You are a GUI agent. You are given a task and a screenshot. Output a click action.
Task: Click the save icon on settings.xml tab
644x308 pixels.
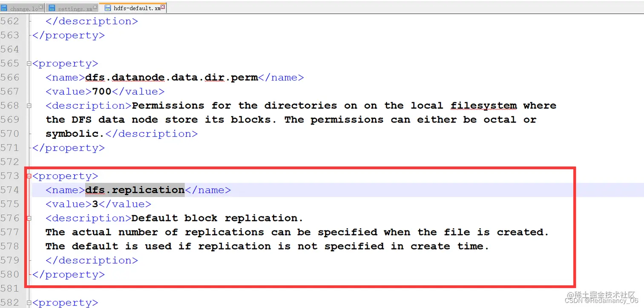point(52,8)
